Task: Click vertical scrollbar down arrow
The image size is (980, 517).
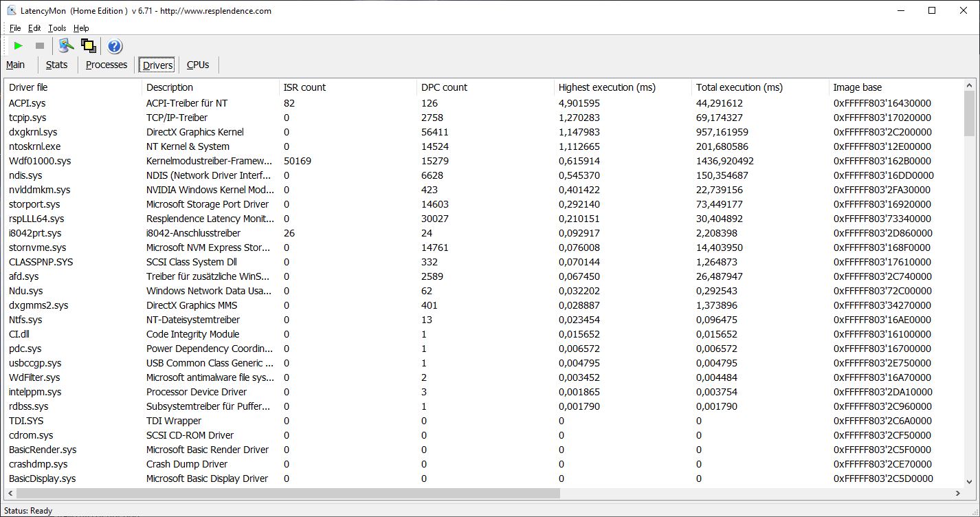Action: (969, 482)
